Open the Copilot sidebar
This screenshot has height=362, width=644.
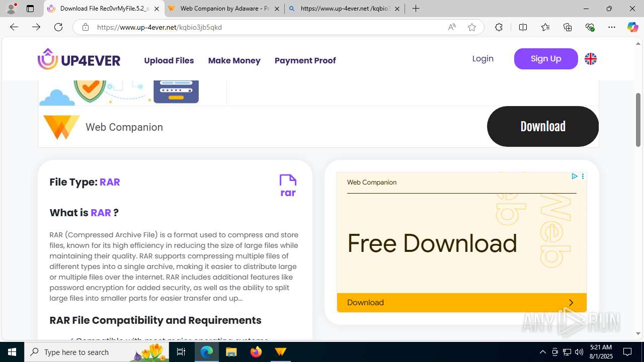click(x=632, y=27)
